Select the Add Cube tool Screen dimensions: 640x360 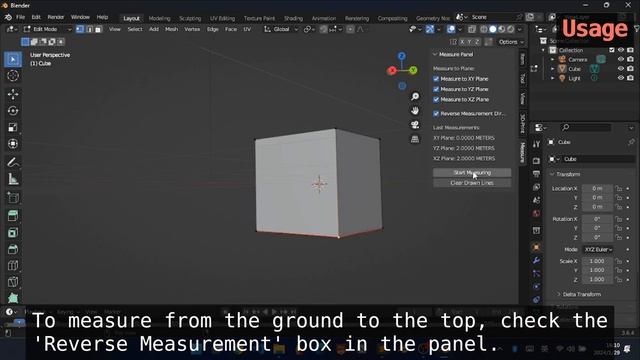[x=13, y=198]
